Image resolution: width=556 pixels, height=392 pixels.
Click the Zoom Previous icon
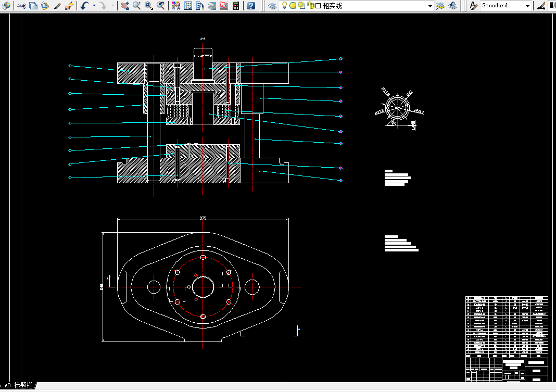click(161, 6)
